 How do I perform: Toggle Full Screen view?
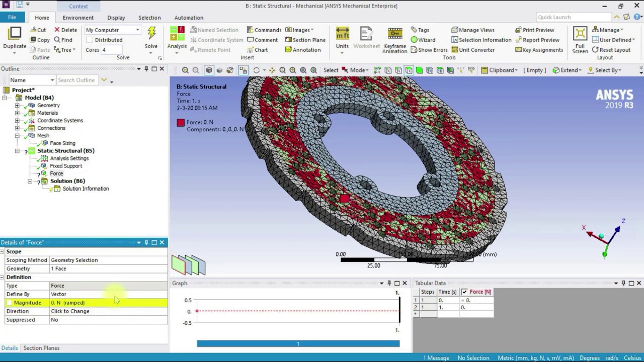point(580,40)
